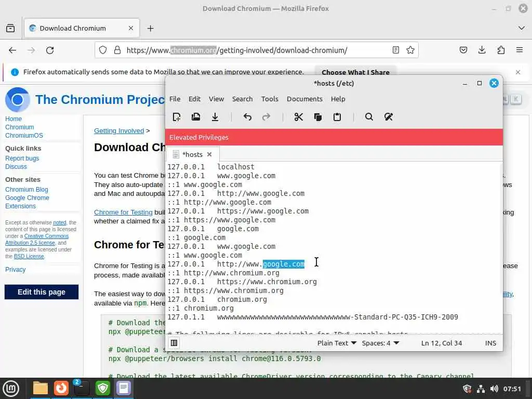Viewport: 532px width, 399px height.
Task: Open find with magnifier icon
Action: click(x=369, y=117)
